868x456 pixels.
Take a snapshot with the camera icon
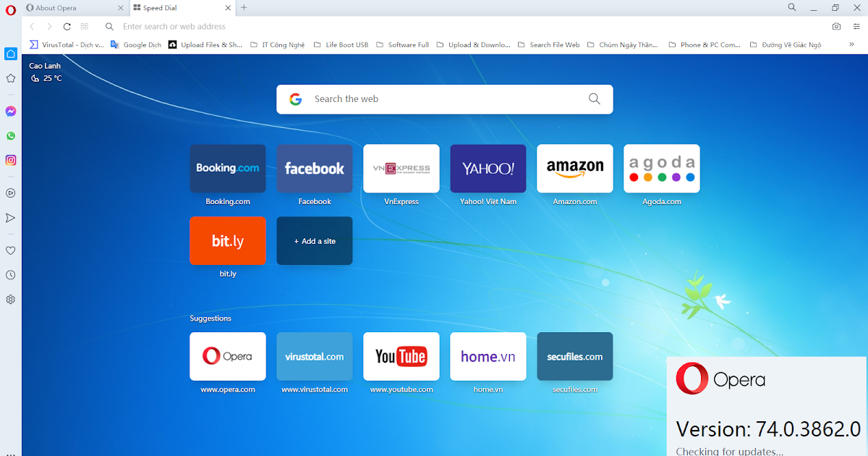tap(836, 26)
